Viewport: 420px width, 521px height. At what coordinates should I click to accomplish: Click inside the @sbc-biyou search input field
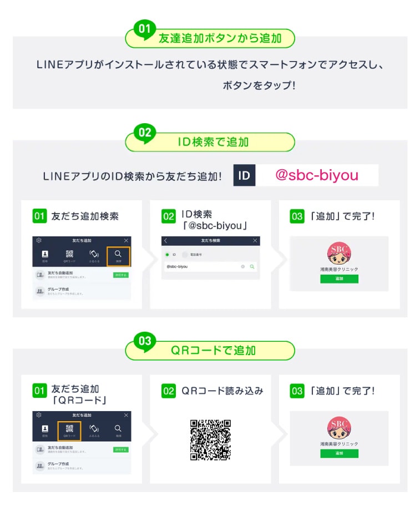coord(210,266)
